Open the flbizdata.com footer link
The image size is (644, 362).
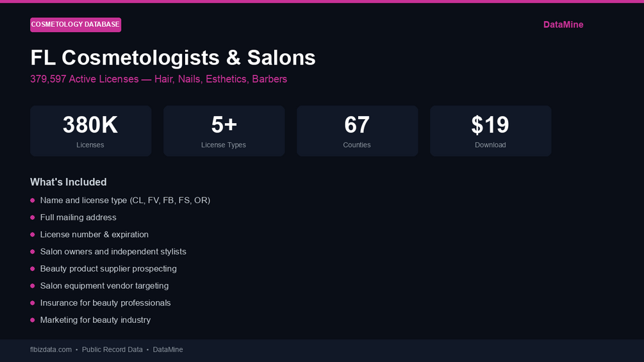point(51,350)
